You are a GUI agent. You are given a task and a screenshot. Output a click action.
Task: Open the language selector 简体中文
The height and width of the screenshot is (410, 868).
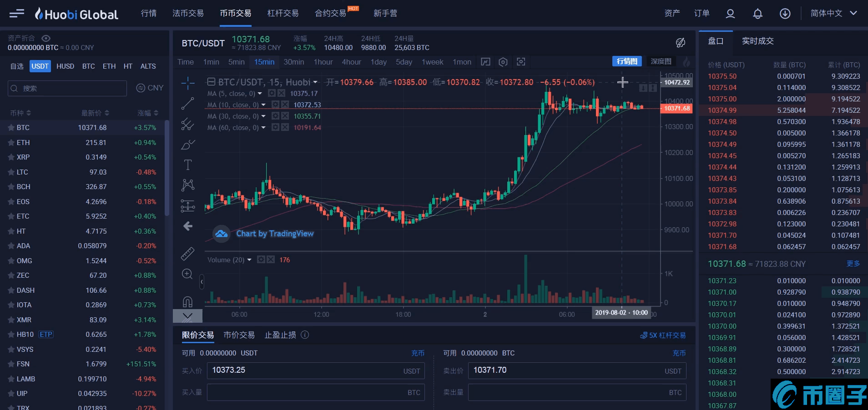click(833, 14)
